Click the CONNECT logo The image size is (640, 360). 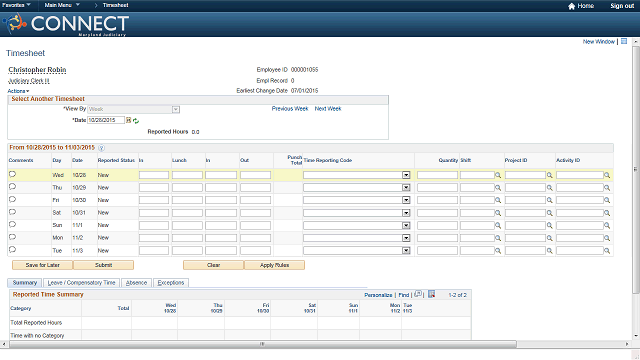point(66,24)
